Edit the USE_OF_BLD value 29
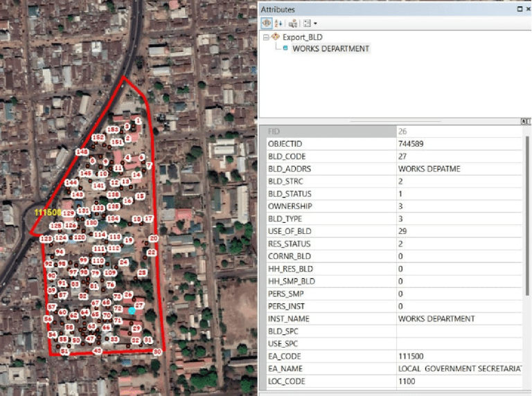 (x=459, y=231)
